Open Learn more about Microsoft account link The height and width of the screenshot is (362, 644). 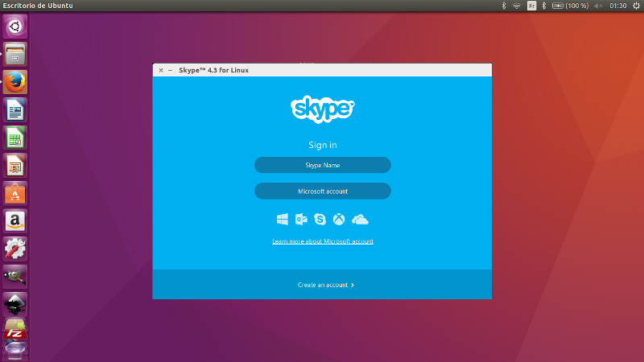[x=323, y=241]
